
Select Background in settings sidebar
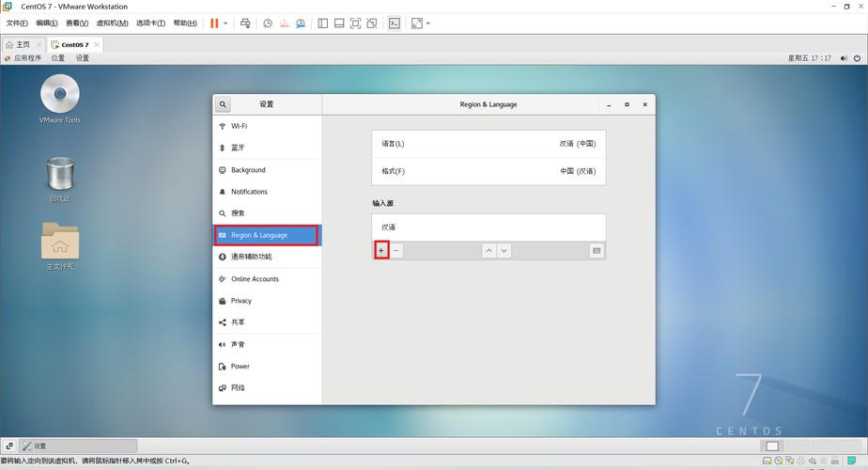pos(267,170)
